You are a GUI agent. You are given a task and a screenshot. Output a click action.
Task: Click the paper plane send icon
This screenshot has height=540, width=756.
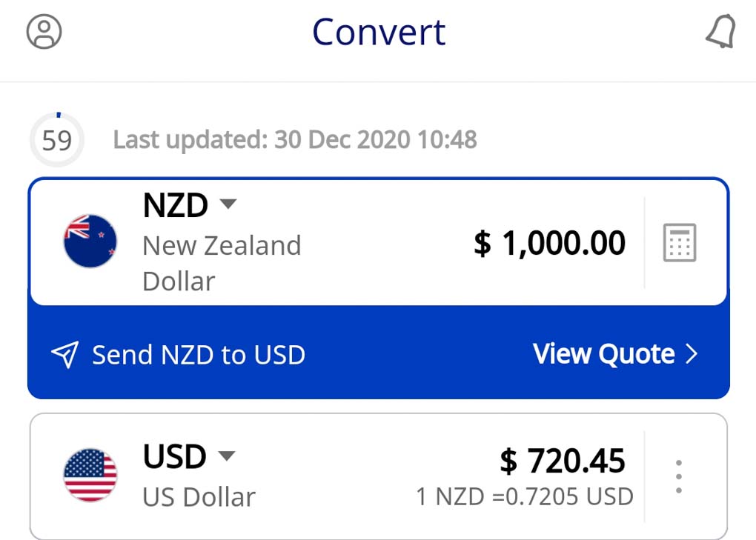pos(65,354)
